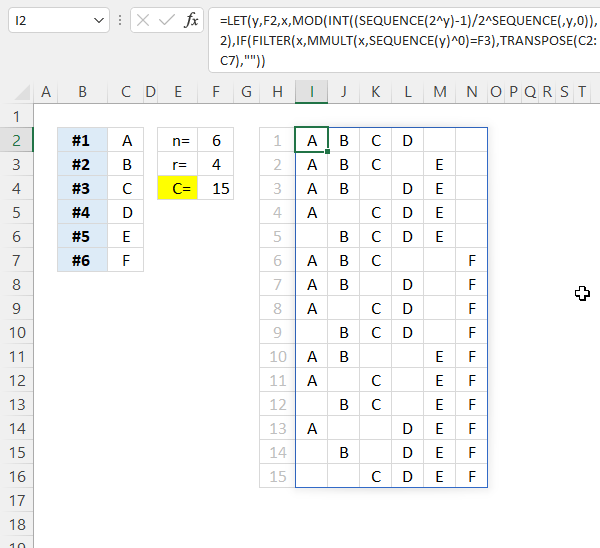Select row 2 header
The height and width of the screenshot is (548, 600).
(16, 140)
